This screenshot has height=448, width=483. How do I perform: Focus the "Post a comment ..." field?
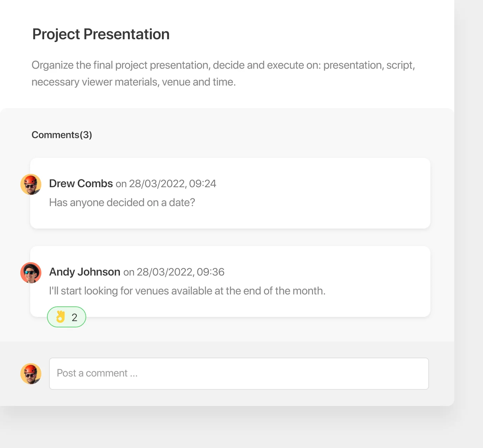pos(239,374)
